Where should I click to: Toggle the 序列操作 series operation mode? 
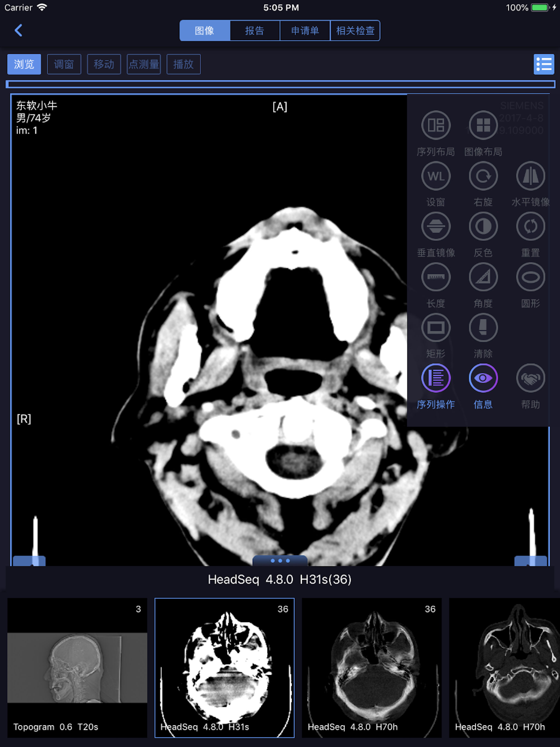click(436, 378)
